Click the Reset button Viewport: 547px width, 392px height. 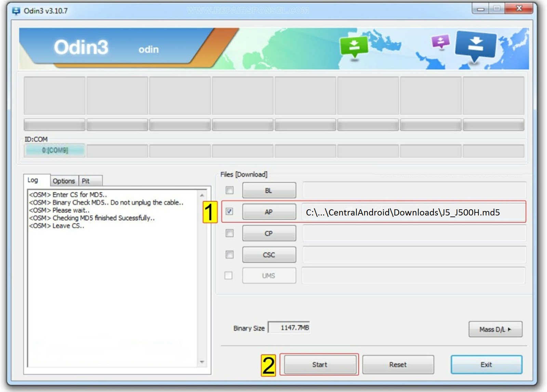(398, 364)
